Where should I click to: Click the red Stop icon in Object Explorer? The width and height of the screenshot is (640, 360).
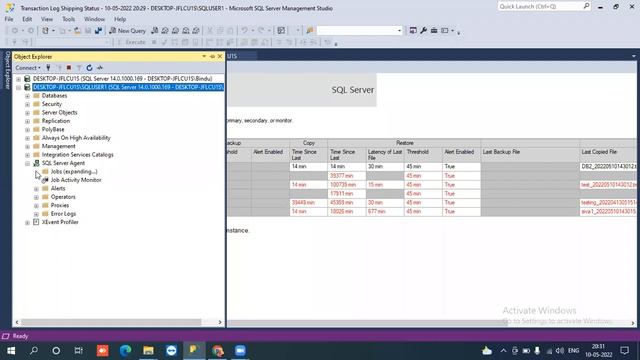click(x=69, y=68)
